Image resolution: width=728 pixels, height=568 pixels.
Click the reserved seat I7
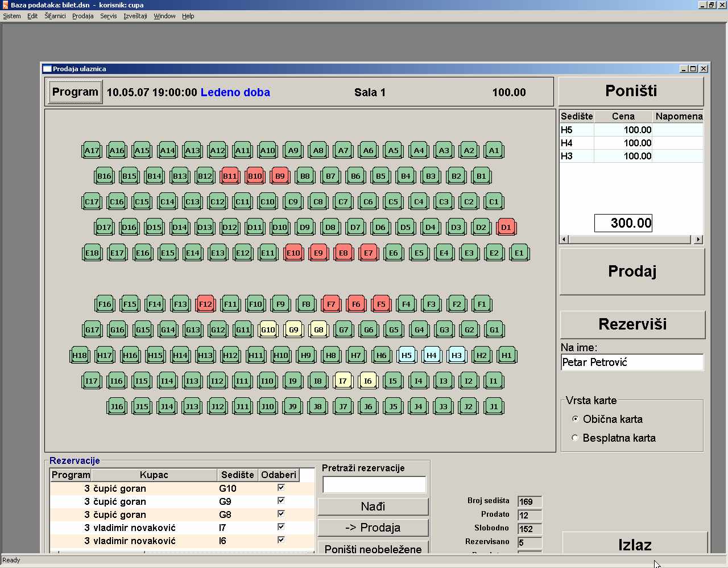pos(343,381)
